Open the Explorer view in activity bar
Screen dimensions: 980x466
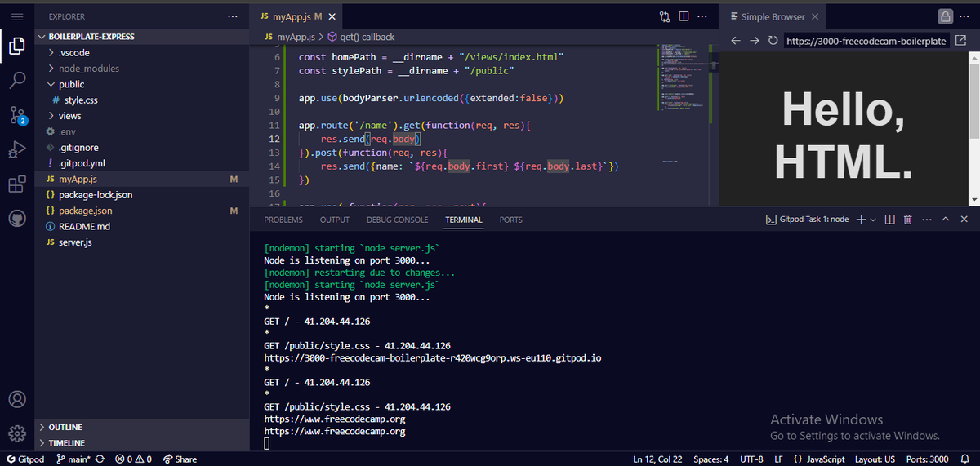pos(17,46)
